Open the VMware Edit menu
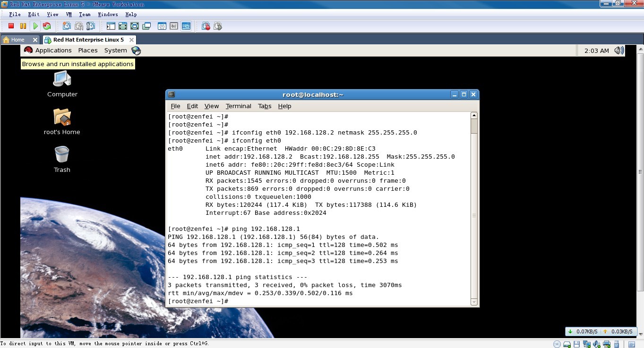This screenshot has height=348, width=644. (x=34, y=15)
